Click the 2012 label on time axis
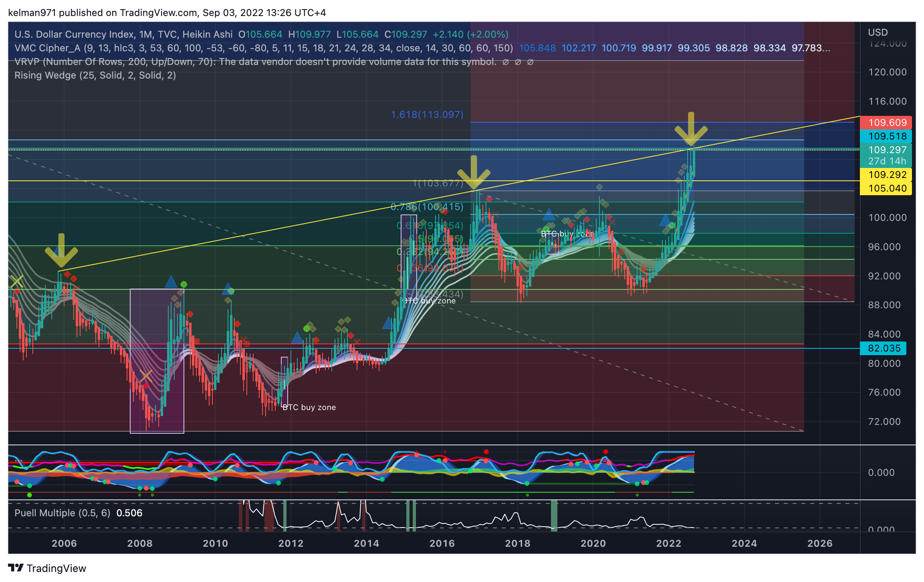 291,544
